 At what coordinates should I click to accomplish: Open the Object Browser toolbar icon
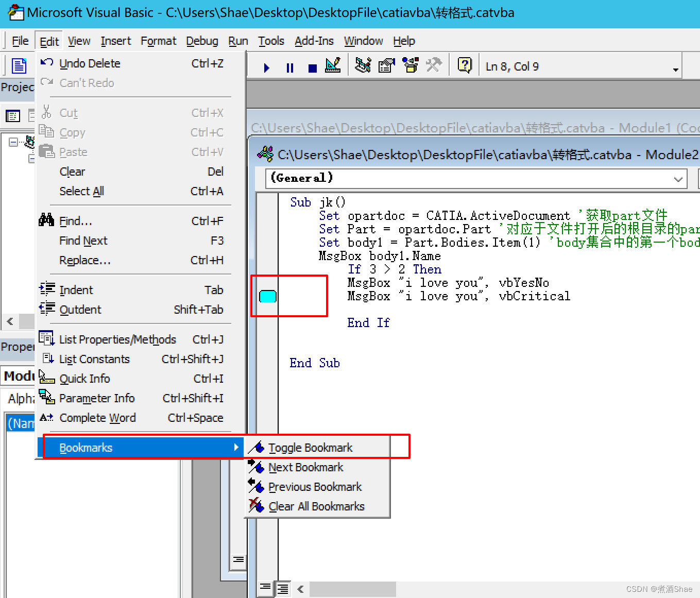pyautogui.click(x=411, y=65)
